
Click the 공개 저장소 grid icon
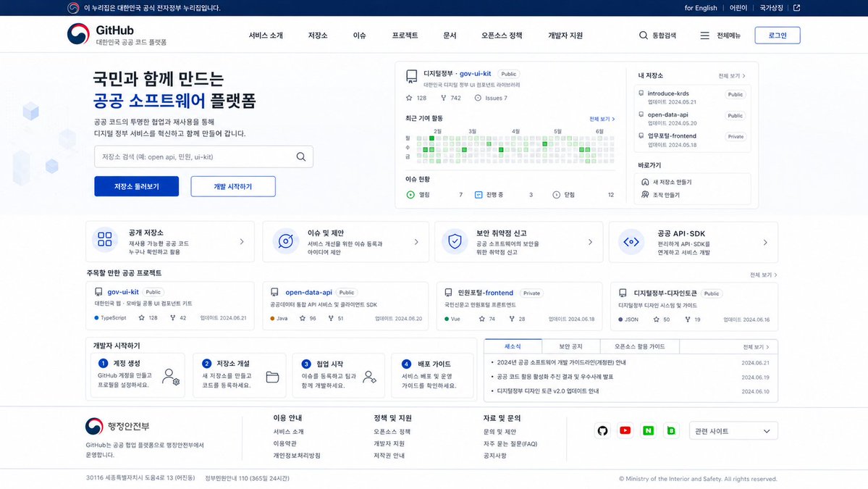coord(105,239)
